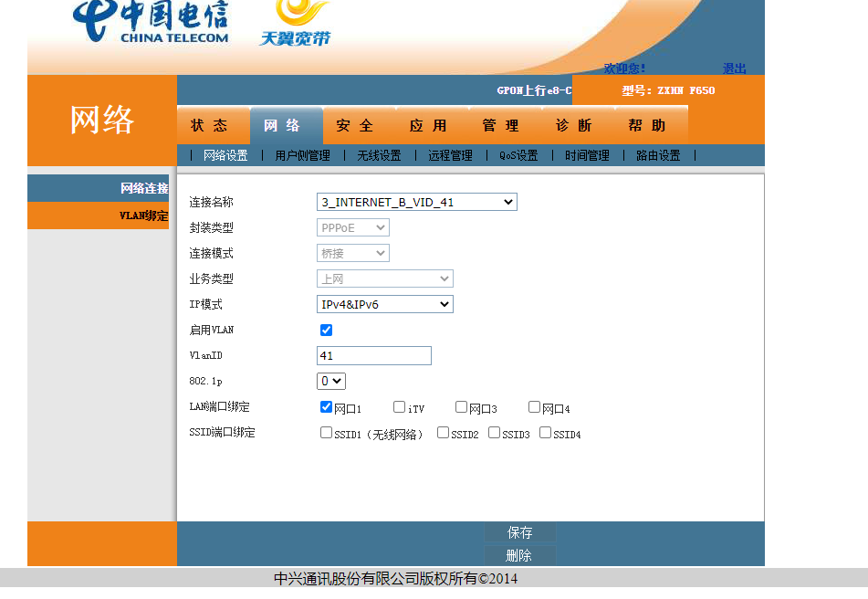Check the SSID2 binding

click(x=443, y=433)
